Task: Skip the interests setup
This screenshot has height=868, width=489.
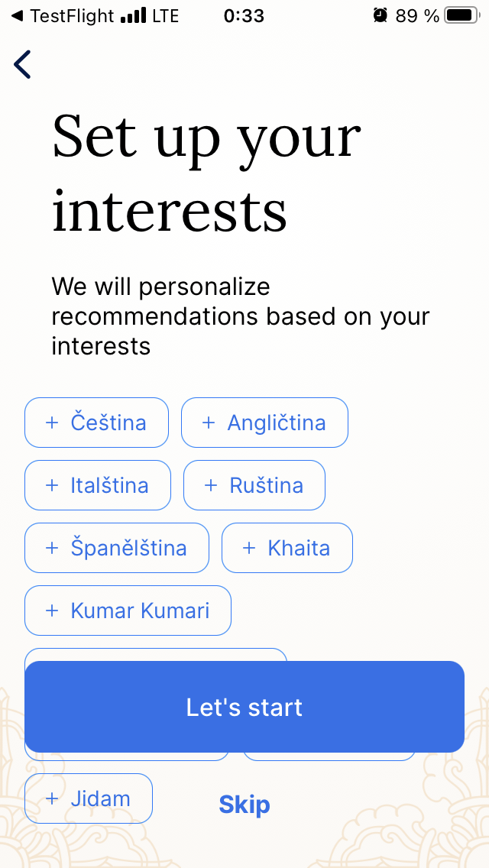Action: tap(244, 805)
